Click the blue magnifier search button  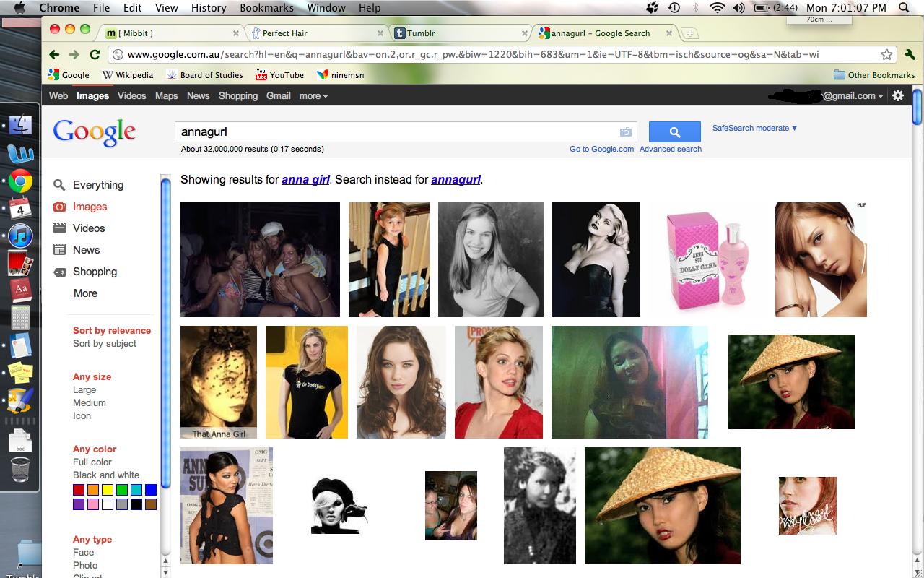tap(675, 131)
